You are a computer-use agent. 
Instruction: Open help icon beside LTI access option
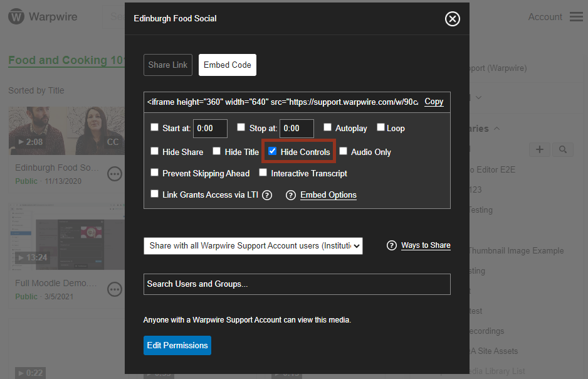267,195
